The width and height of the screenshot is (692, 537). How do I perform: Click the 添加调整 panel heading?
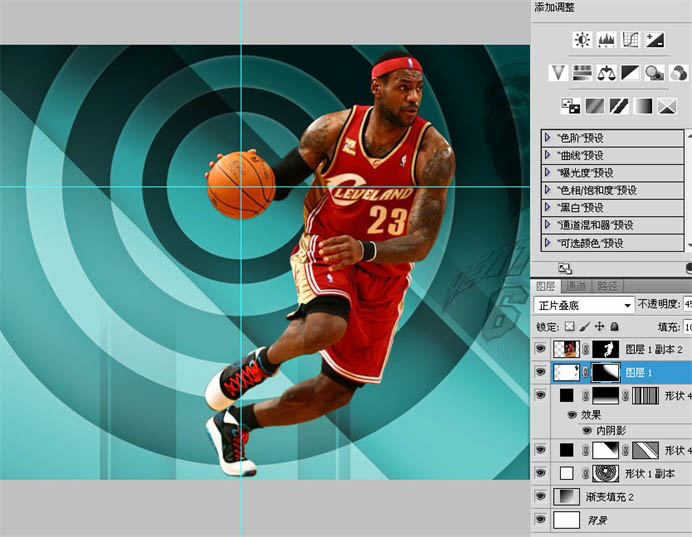554,7
